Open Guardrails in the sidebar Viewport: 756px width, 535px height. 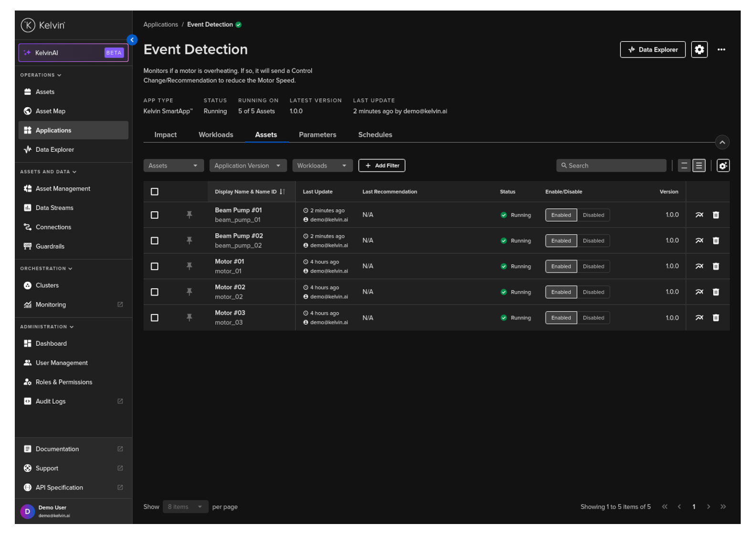tap(50, 246)
